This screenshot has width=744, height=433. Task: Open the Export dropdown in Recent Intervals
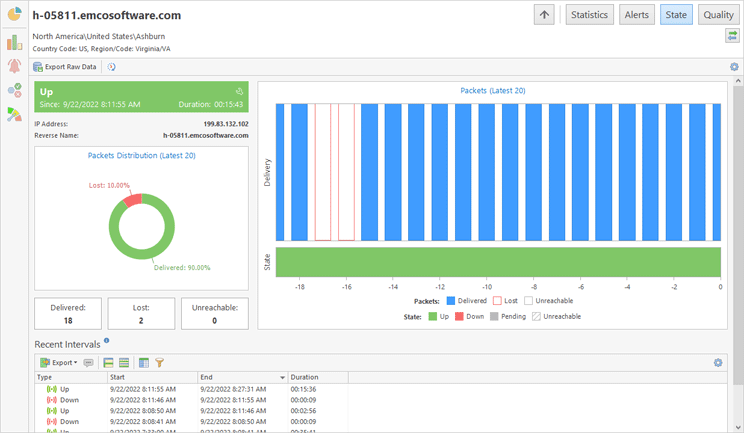[x=61, y=363]
